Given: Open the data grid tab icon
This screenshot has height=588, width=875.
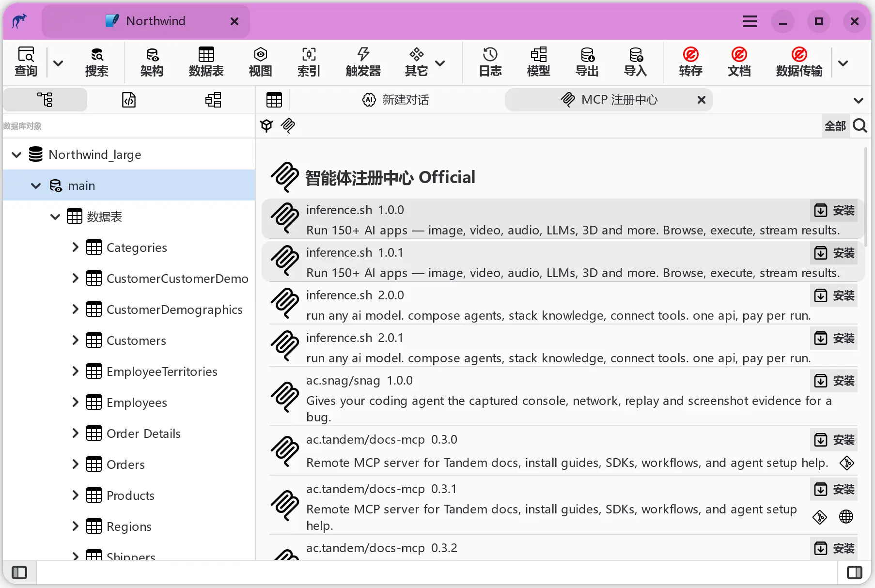Looking at the screenshot, I should (274, 100).
